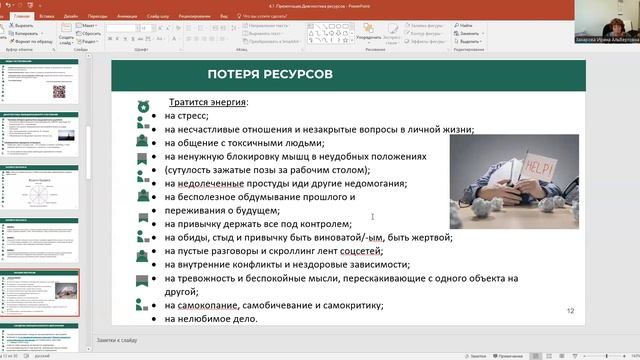Click the down arrow of the thumbnail pane scrollbar
This screenshot has width=640, height=360.
pos(89,349)
